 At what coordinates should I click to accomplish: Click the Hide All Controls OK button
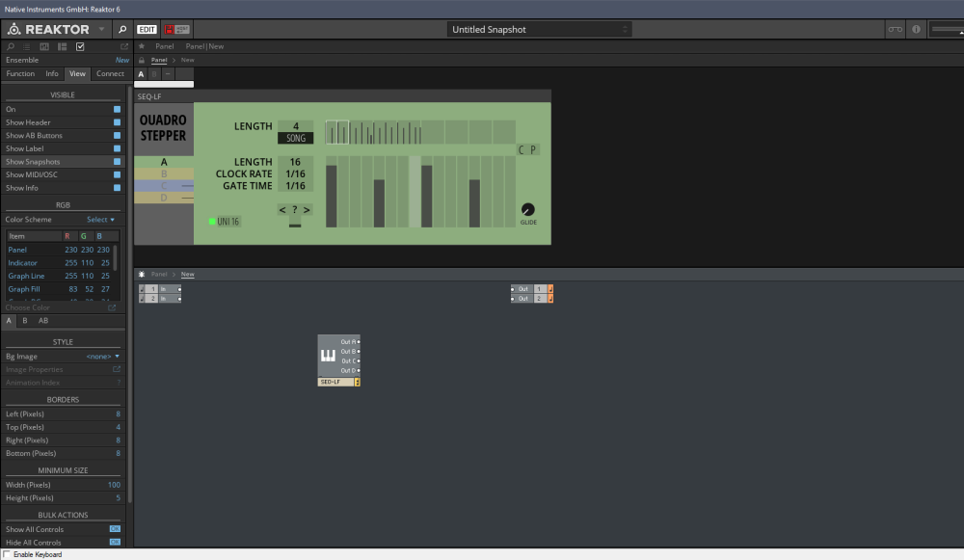pos(115,543)
